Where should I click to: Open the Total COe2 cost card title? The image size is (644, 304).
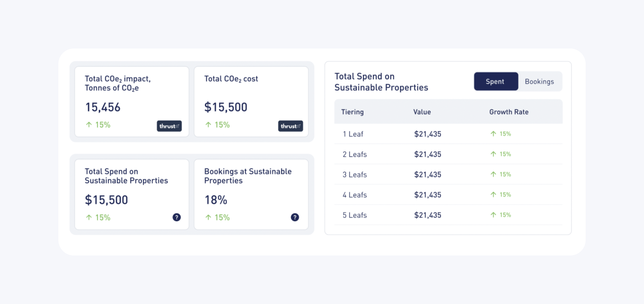point(231,79)
